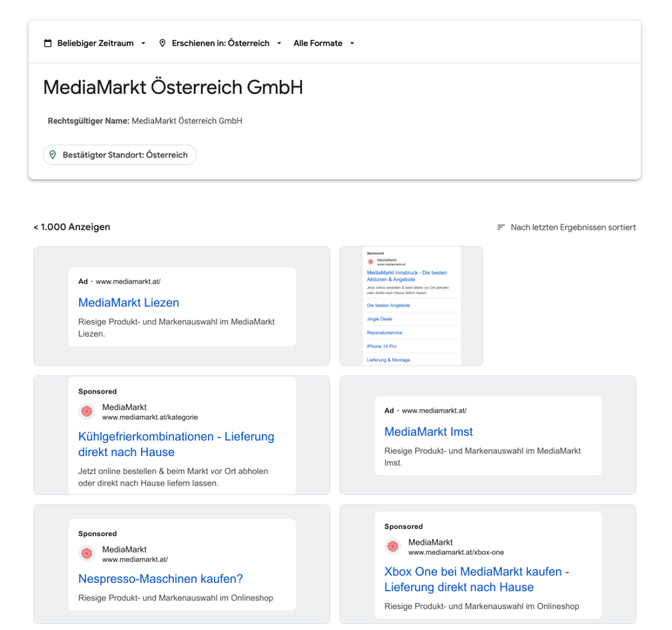Click the Xbox One bei MediaMarkt headline

[476, 579]
